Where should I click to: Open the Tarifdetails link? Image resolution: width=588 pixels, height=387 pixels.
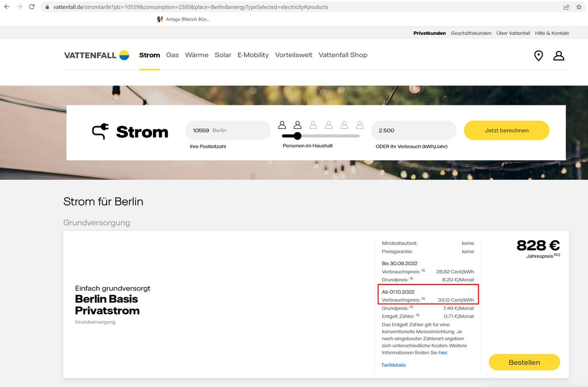(x=393, y=365)
